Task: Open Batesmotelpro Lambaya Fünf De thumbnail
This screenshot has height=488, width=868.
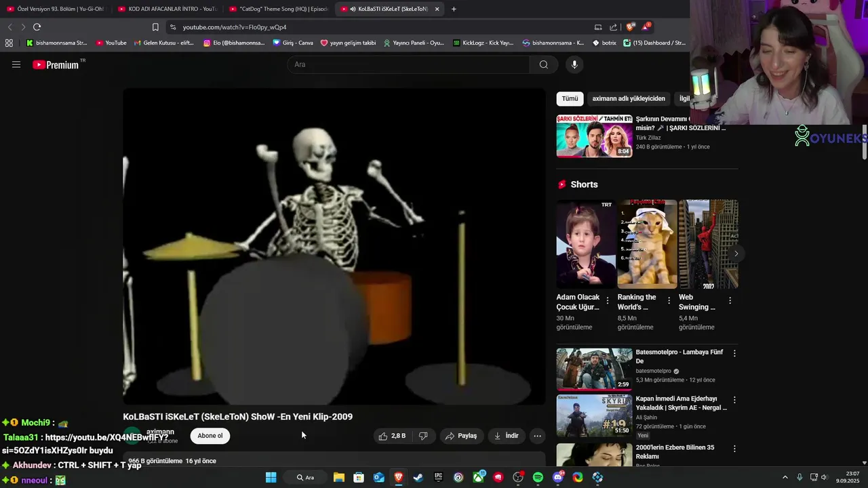Action: (x=595, y=369)
